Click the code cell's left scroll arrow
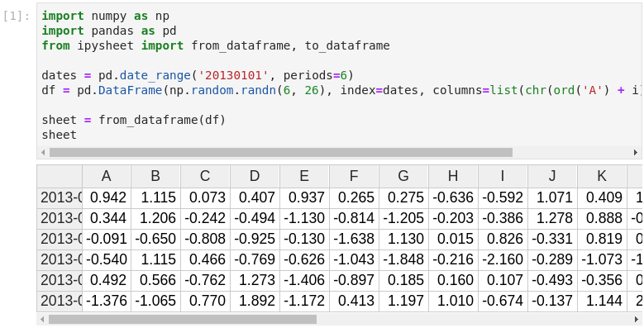Screen dimensions: 644x328 point(43,153)
